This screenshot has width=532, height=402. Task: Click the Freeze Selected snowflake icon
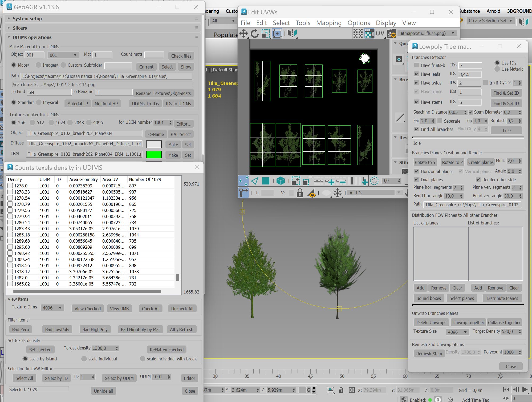[x=338, y=193]
